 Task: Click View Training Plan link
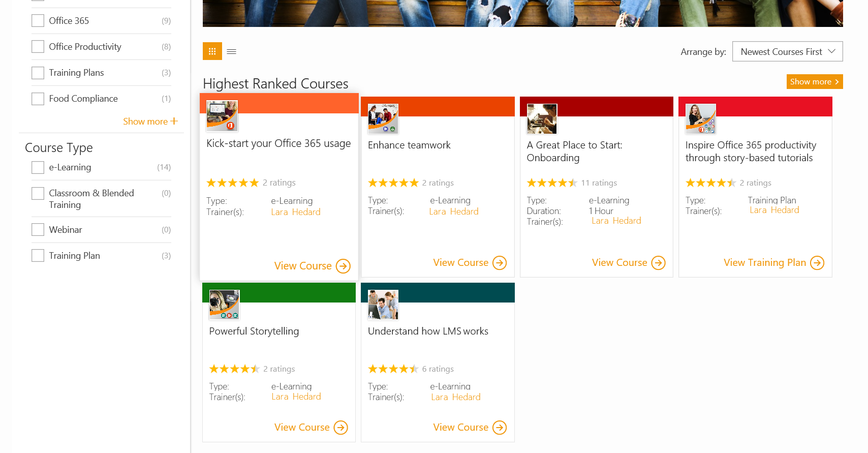[x=765, y=263]
